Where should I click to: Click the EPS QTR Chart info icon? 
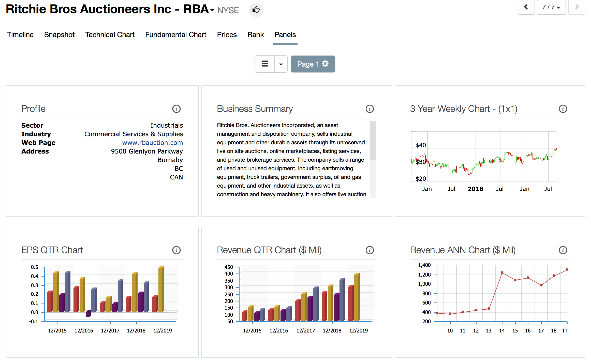176,250
